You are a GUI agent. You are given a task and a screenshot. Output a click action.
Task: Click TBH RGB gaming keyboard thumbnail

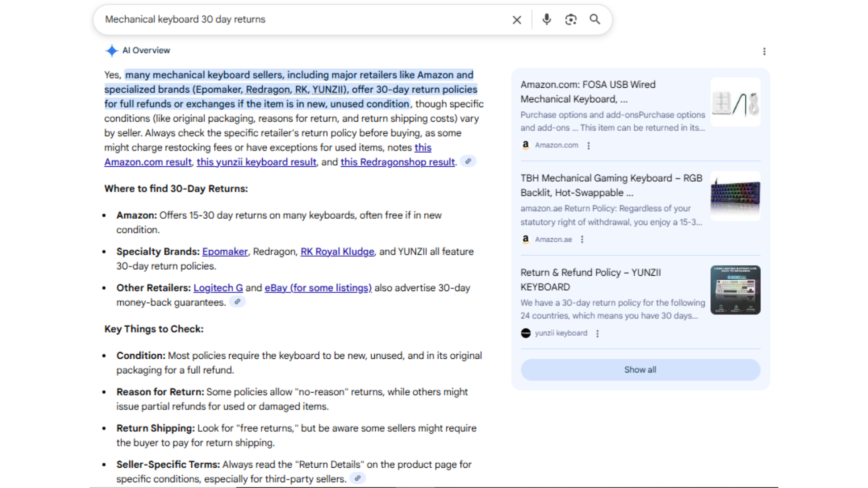click(735, 196)
